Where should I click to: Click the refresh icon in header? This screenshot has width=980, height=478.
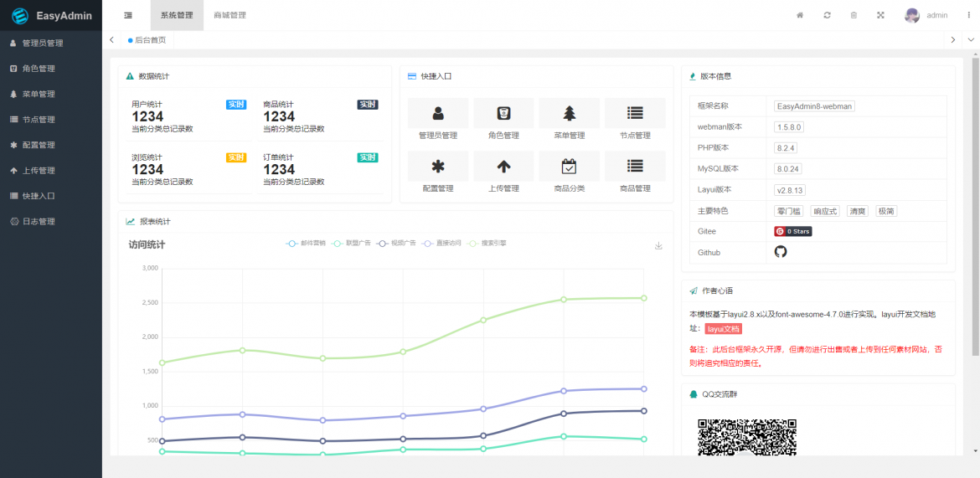[x=827, y=15]
